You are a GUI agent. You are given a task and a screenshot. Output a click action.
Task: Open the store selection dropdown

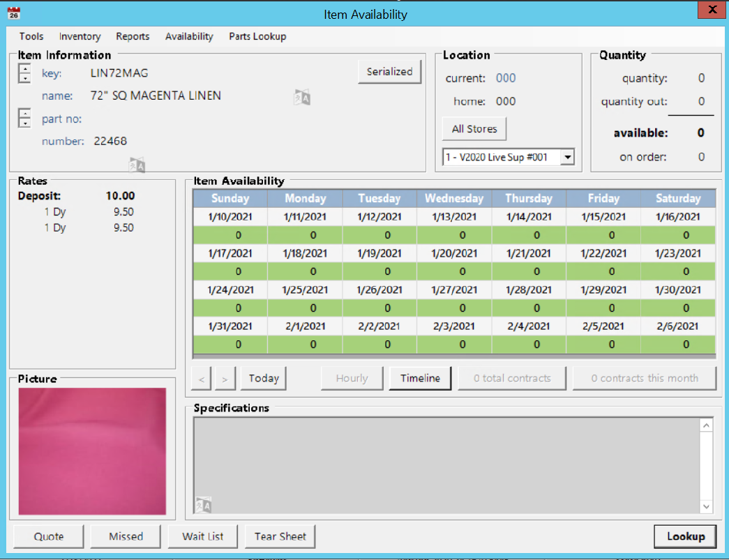tap(567, 158)
